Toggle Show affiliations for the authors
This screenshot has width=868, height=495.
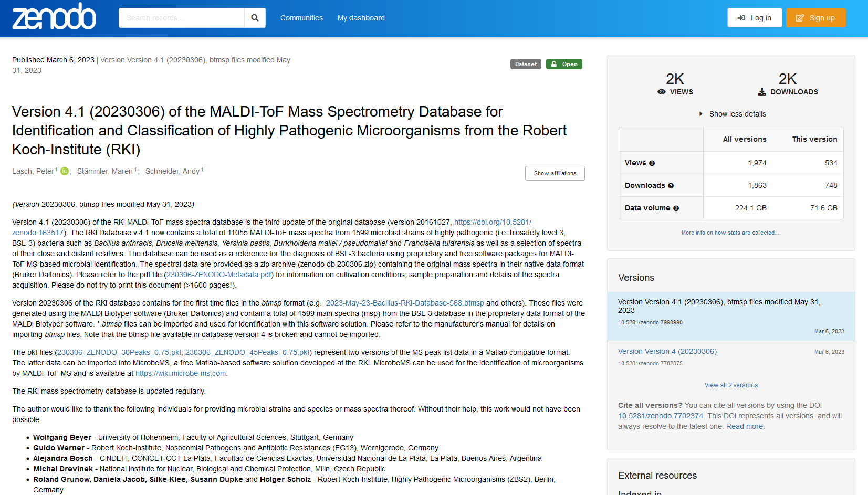(555, 173)
